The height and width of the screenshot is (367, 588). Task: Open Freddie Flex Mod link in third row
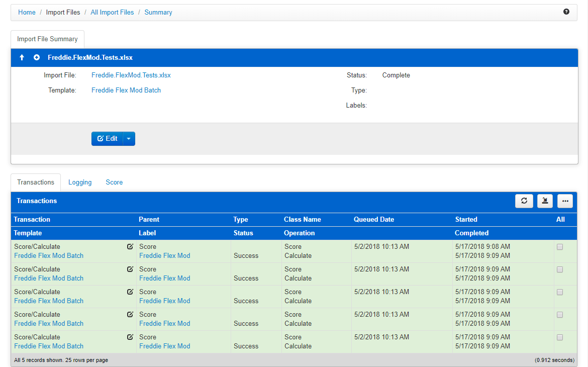point(165,301)
